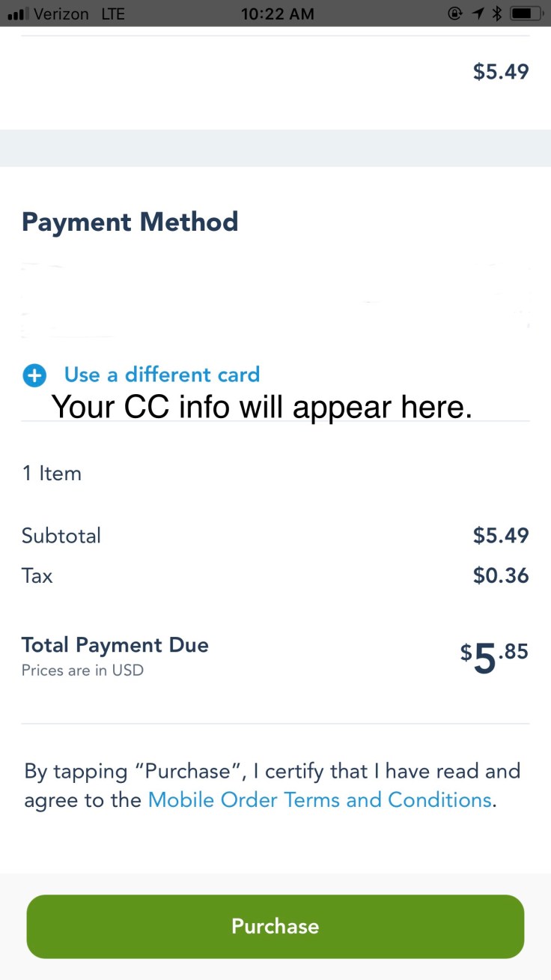Tap the Prices are in USD note
Screen dimensions: 551x980
click(82, 670)
